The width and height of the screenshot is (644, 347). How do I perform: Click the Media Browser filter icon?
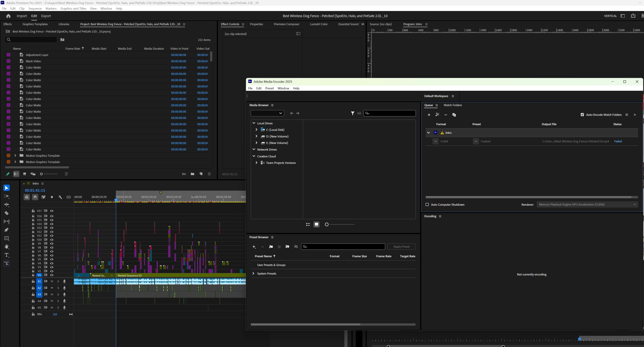353,113
